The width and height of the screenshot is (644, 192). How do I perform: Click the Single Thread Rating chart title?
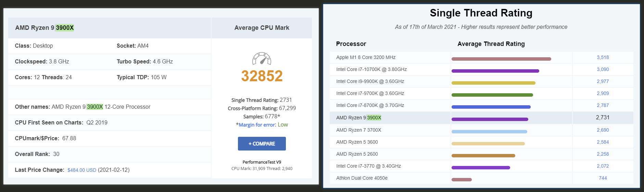pyautogui.click(x=481, y=13)
